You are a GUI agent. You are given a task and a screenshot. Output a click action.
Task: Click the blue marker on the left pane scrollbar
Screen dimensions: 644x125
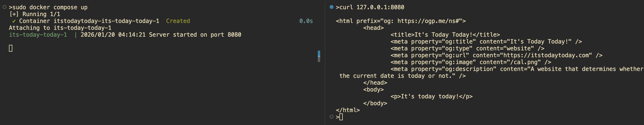coord(319,54)
